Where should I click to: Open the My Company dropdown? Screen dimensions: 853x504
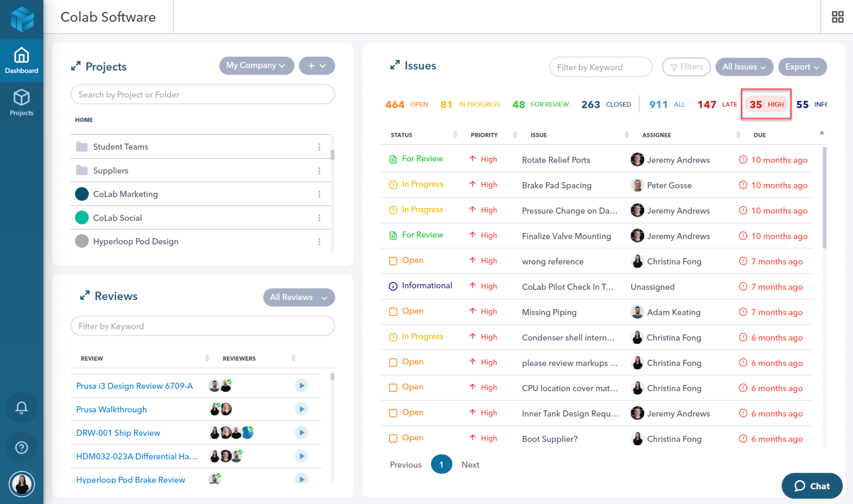pos(256,65)
